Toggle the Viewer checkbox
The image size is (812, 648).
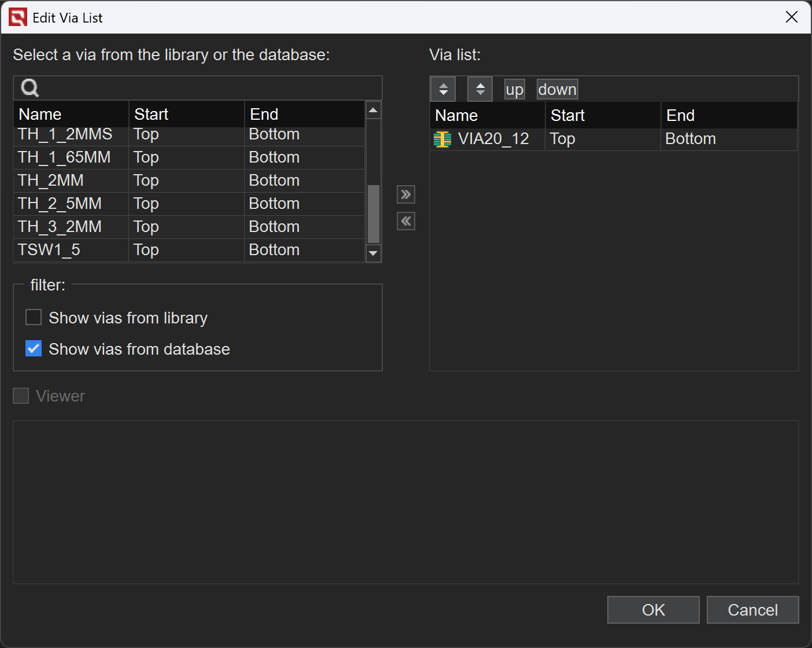pyautogui.click(x=21, y=396)
